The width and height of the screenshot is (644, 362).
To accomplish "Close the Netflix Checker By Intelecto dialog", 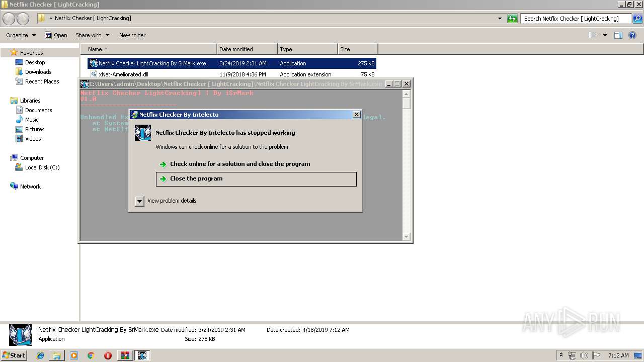I will pyautogui.click(x=357, y=115).
